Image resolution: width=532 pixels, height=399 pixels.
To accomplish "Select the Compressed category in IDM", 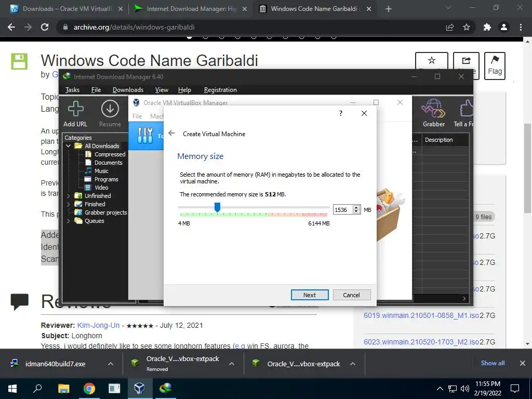I will (x=110, y=154).
